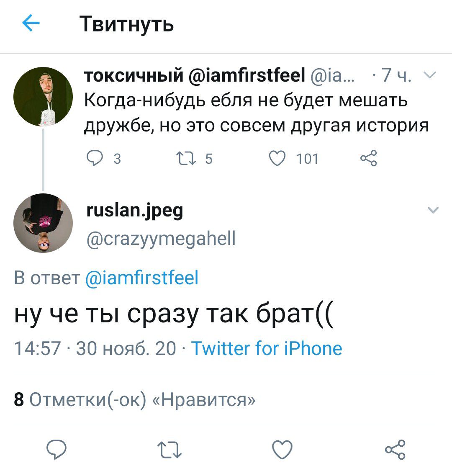Screen dimensions: 452x476
Task: Share ruslan.jpeg's reply tweet
Action: click(x=395, y=450)
